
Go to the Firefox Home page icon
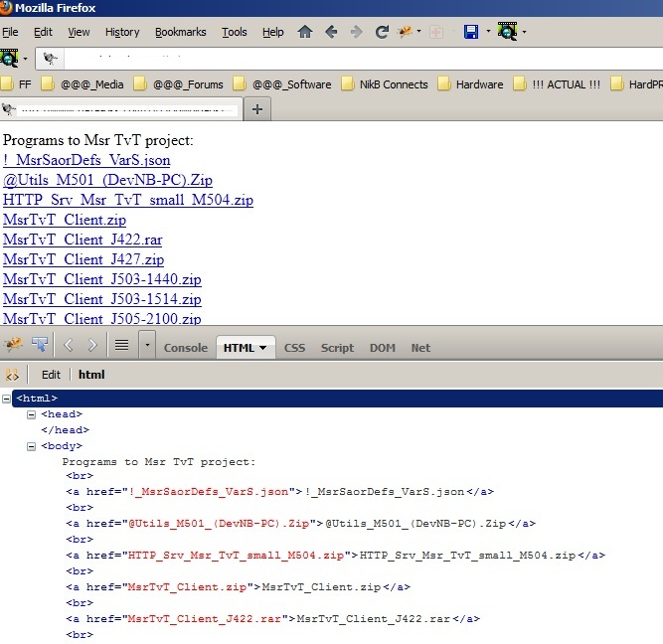305,32
